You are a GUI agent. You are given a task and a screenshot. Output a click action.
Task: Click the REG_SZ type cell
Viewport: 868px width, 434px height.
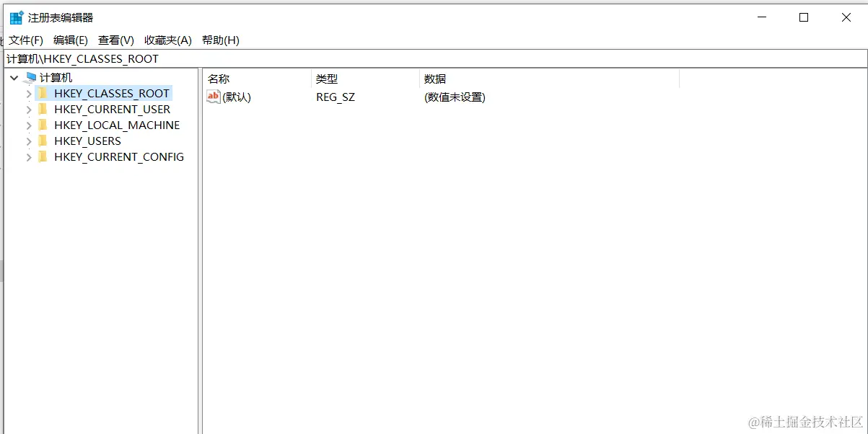tap(336, 97)
